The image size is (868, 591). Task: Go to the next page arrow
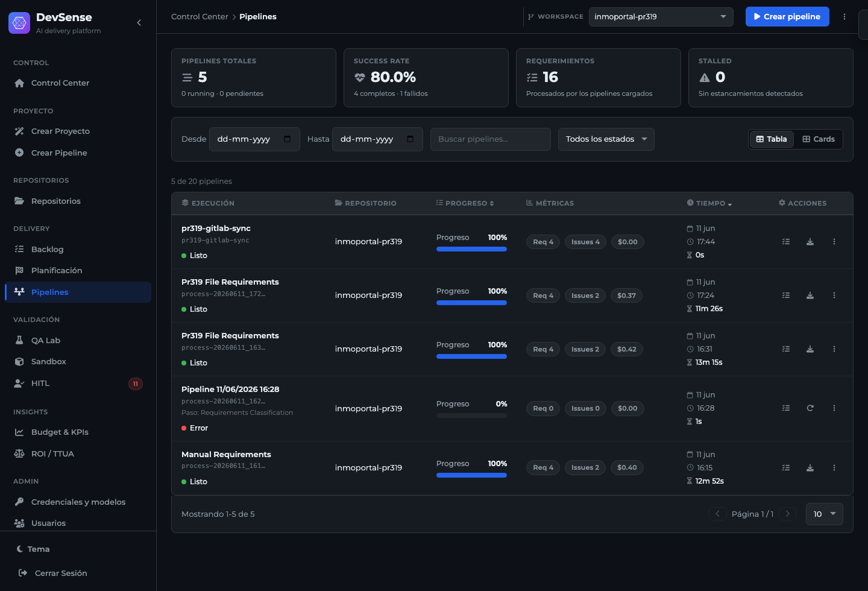(x=788, y=514)
